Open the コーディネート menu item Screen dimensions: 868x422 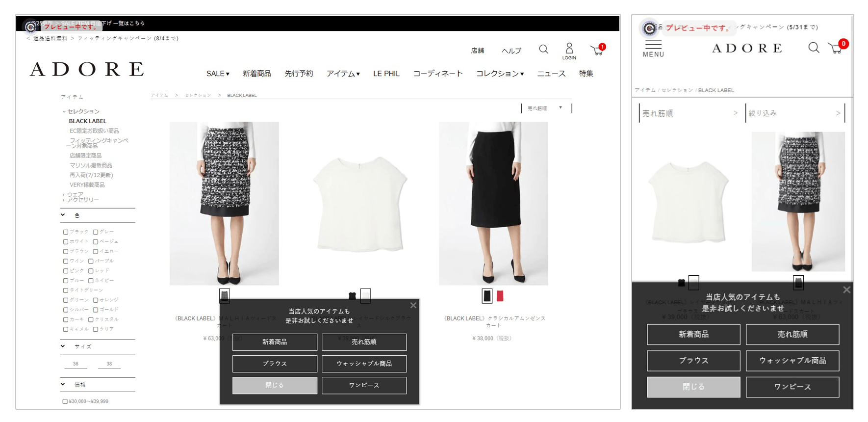pos(437,74)
